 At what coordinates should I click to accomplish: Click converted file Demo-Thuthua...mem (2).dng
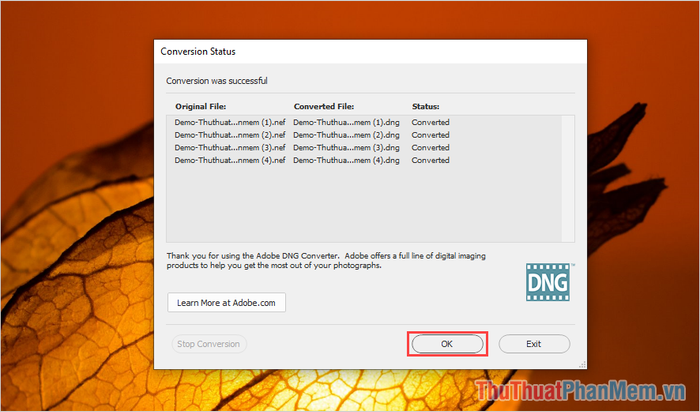(x=346, y=135)
